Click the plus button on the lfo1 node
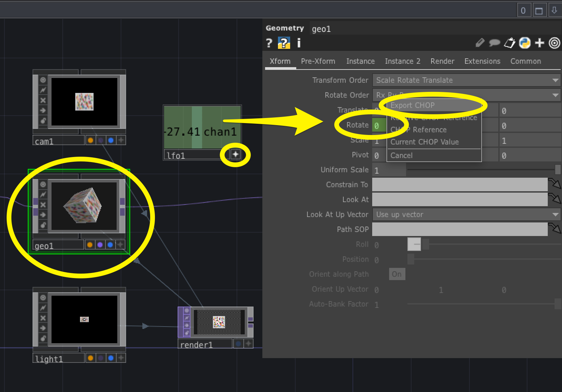This screenshot has width=562, height=392. click(236, 154)
